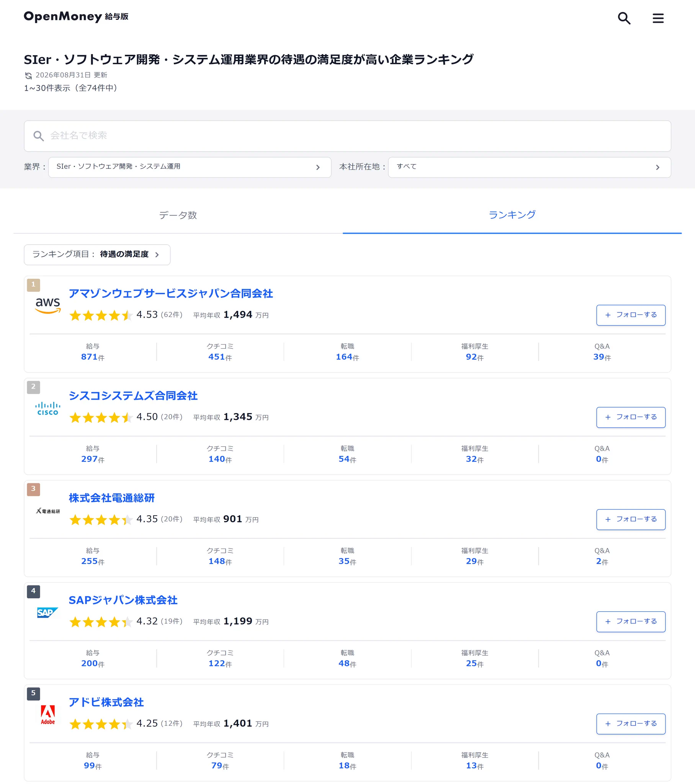Open SAPジャパン株式会社 link
The image size is (695, 784).
point(123,600)
